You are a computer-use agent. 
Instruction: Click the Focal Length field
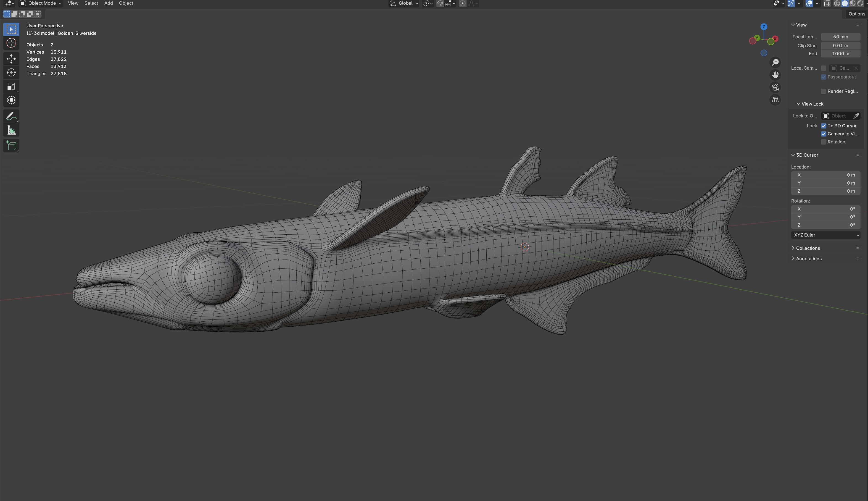(840, 37)
